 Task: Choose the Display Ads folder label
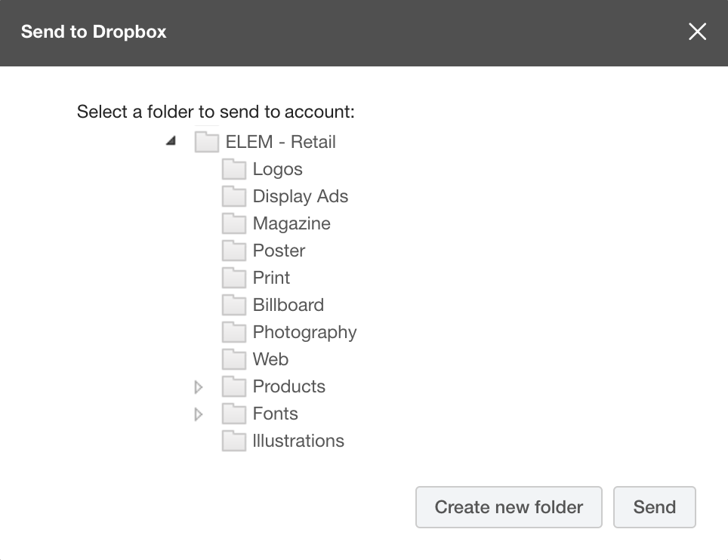click(301, 197)
